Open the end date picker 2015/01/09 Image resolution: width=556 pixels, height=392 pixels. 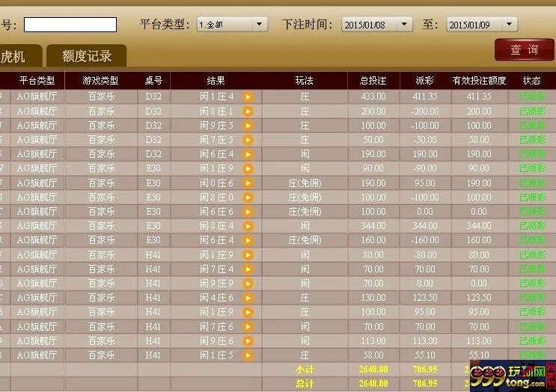pos(482,25)
